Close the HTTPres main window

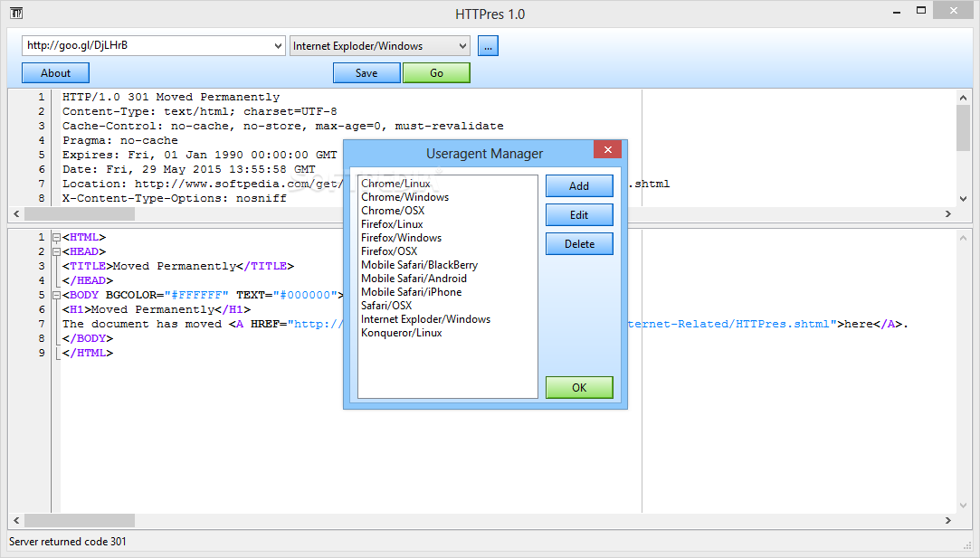(953, 10)
